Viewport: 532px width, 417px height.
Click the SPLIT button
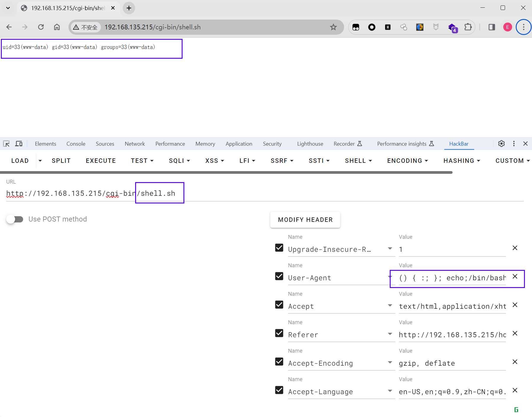click(x=61, y=160)
